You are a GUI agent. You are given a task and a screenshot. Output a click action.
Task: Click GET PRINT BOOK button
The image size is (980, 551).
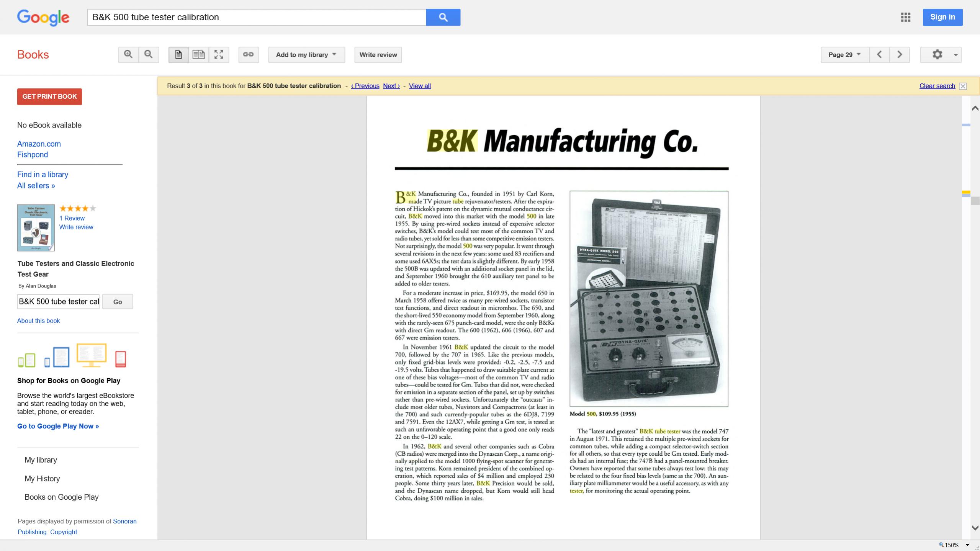[x=49, y=96]
